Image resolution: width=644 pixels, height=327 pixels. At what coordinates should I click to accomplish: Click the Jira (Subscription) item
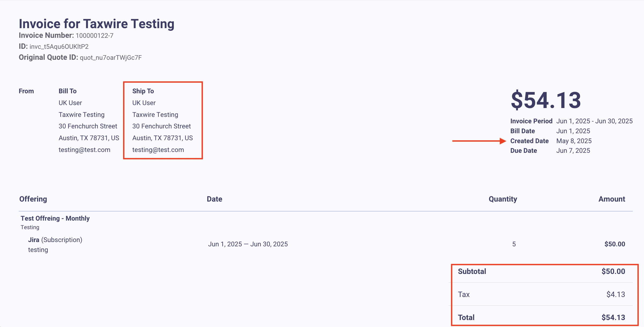pyautogui.click(x=55, y=240)
